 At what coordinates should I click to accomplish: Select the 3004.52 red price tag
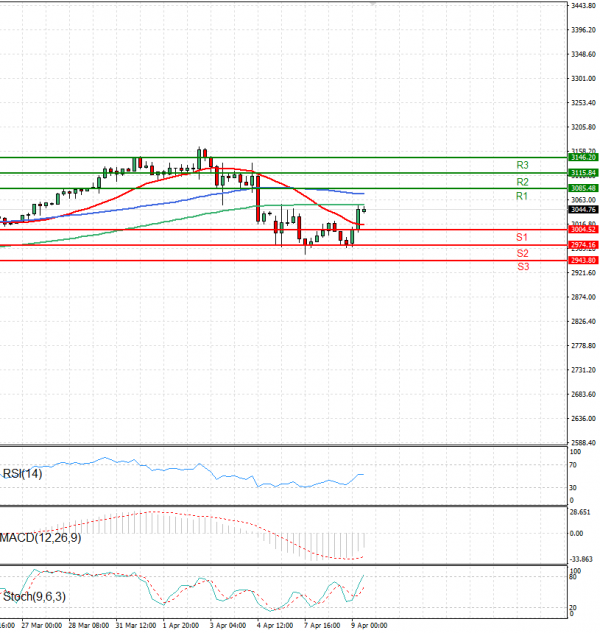tap(583, 230)
